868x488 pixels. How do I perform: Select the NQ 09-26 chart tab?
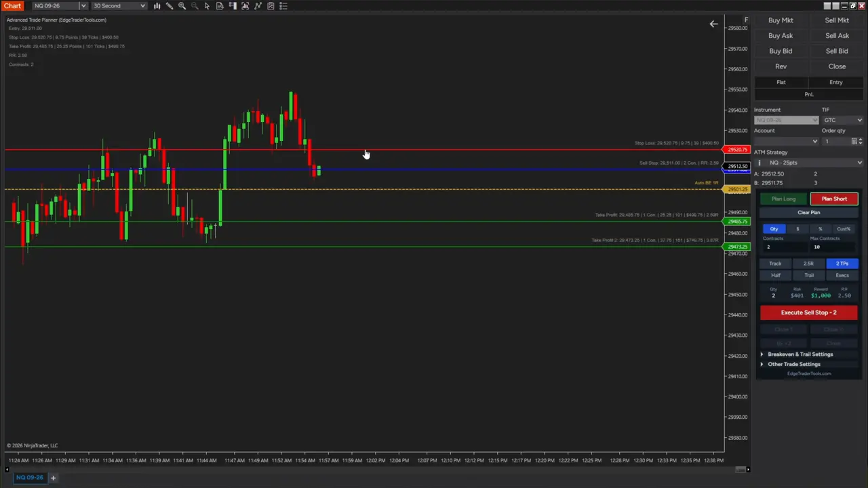30,478
